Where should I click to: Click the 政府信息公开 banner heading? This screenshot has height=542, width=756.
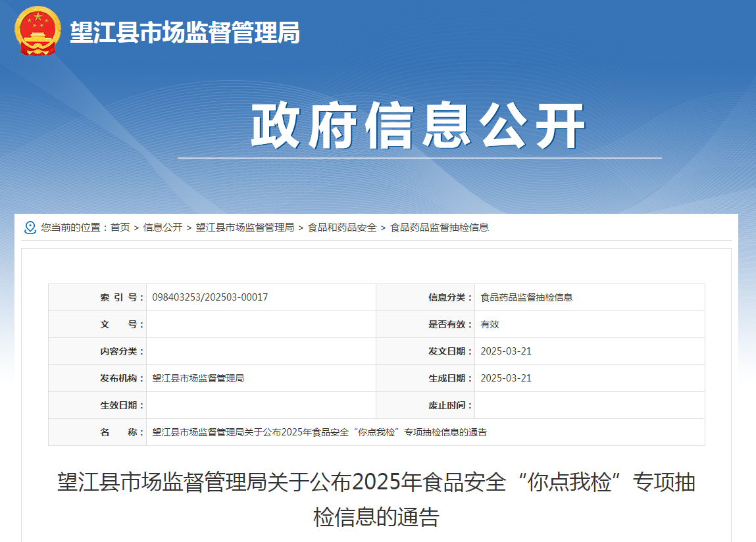click(418, 126)
